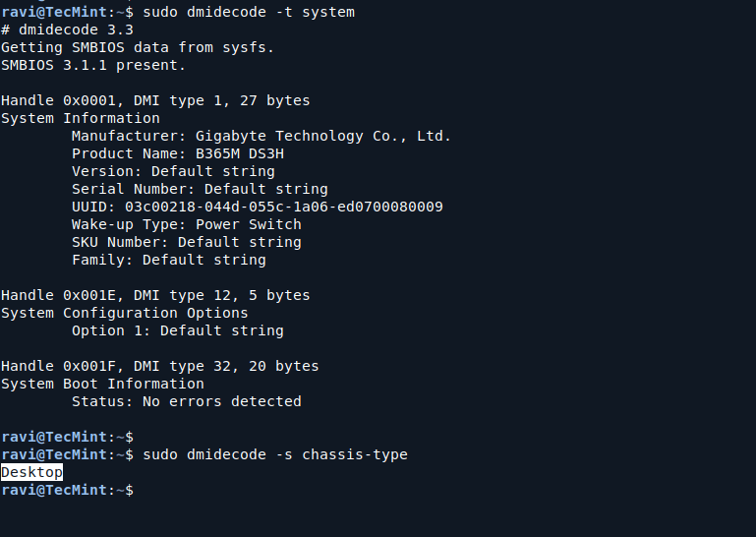Click 'Getting SMBIOS data from sysfs.' line
This screenshot has height=537, width=756.
pos(138,47)
